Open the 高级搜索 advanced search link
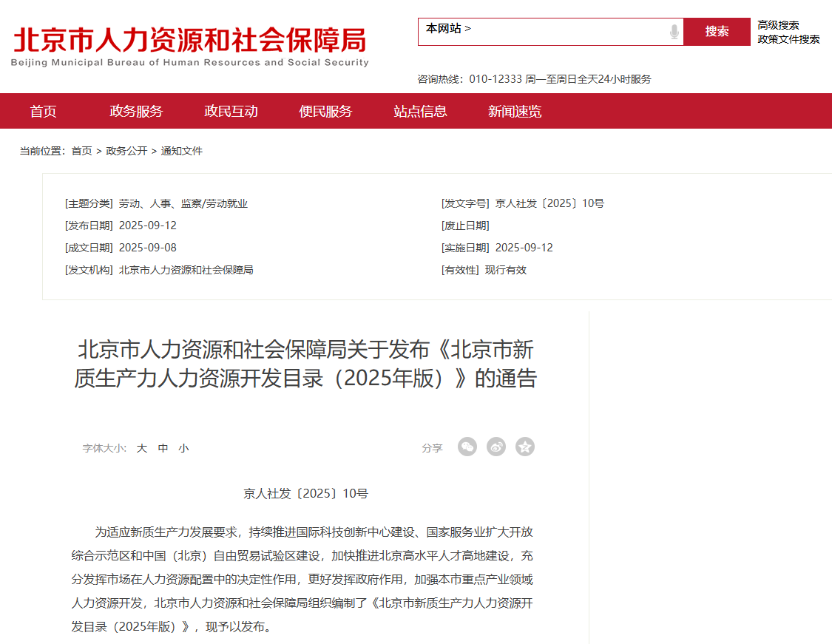The width and height of the screenshot is (832, 644). tap(778, 25)
